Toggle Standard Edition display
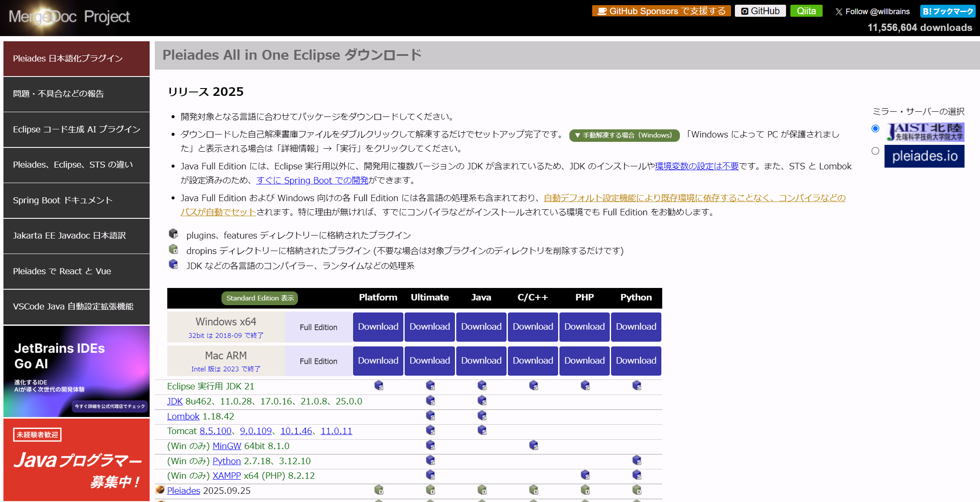Viewport: 980px width, 502px height. (260, 298)
